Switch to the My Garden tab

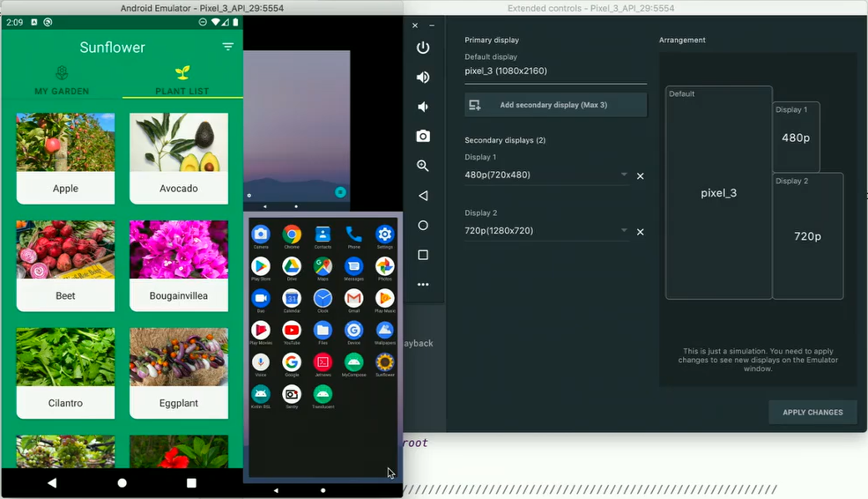tap(62, 80)
